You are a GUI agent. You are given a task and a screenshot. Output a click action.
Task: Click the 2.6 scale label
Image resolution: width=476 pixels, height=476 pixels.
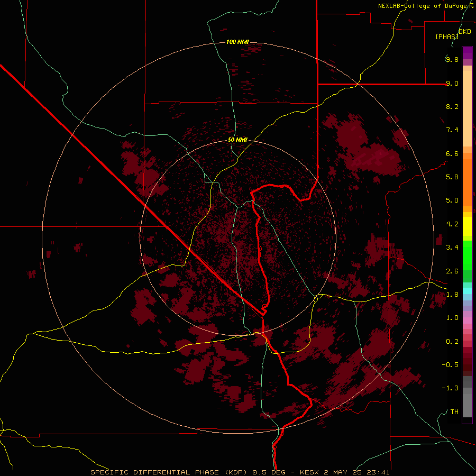[x=452, y=271]
